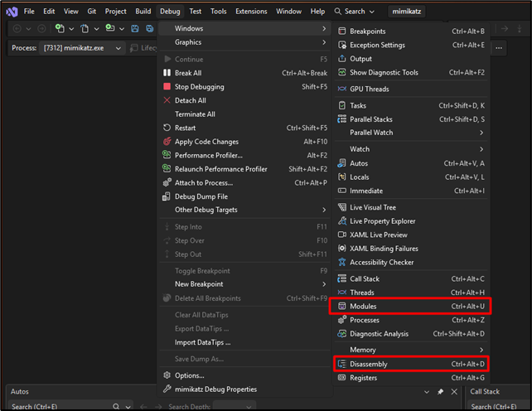The image size is (532, 411).
Task: Click the Save file toolbar icon
Action: click(x=135, y=28)
